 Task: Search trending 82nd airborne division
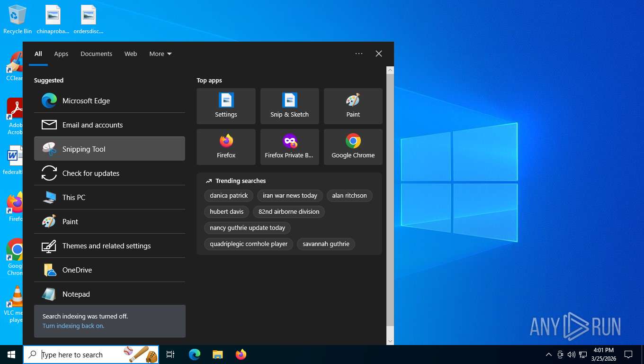pos(289,211)
